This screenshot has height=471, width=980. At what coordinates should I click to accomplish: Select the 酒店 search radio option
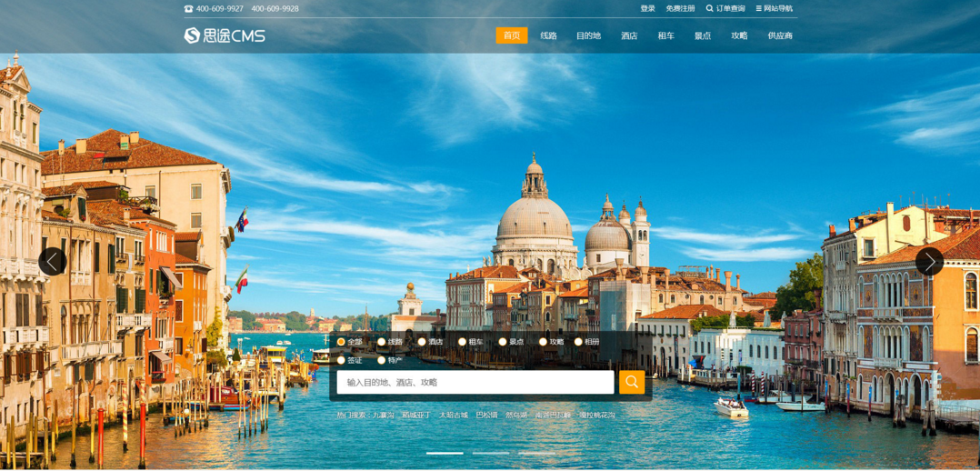point(422,342)
